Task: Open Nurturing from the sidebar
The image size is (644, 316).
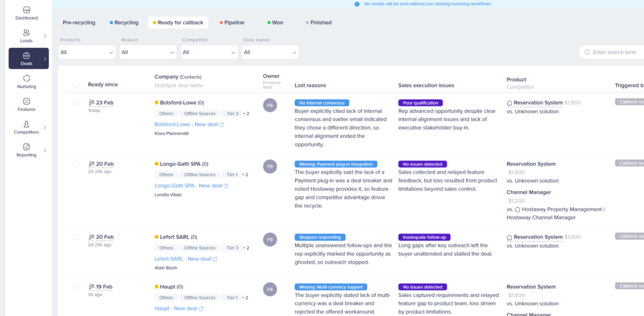Action: [26, 78]
